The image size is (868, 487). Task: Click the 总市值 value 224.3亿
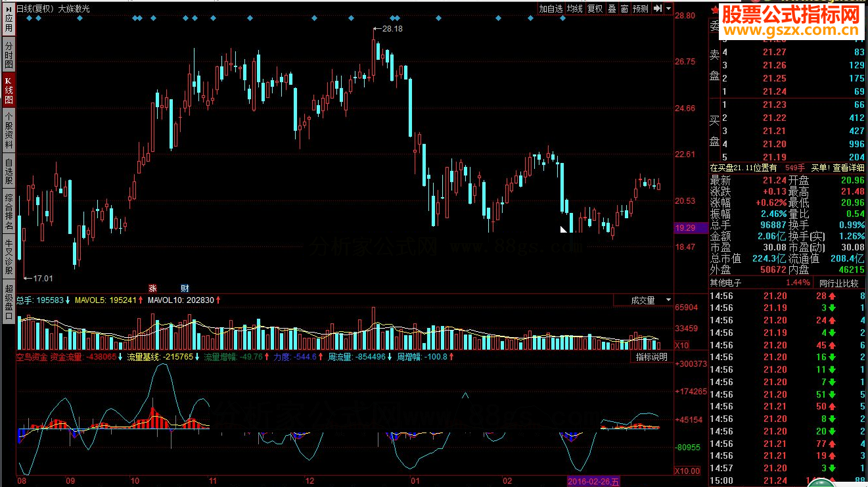pyautogui.click(x=770, y=258)
